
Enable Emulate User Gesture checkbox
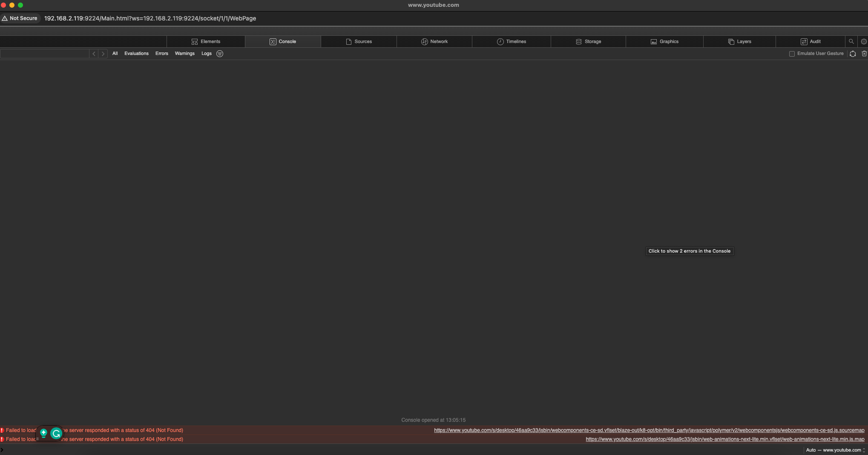tap(792, 54)
